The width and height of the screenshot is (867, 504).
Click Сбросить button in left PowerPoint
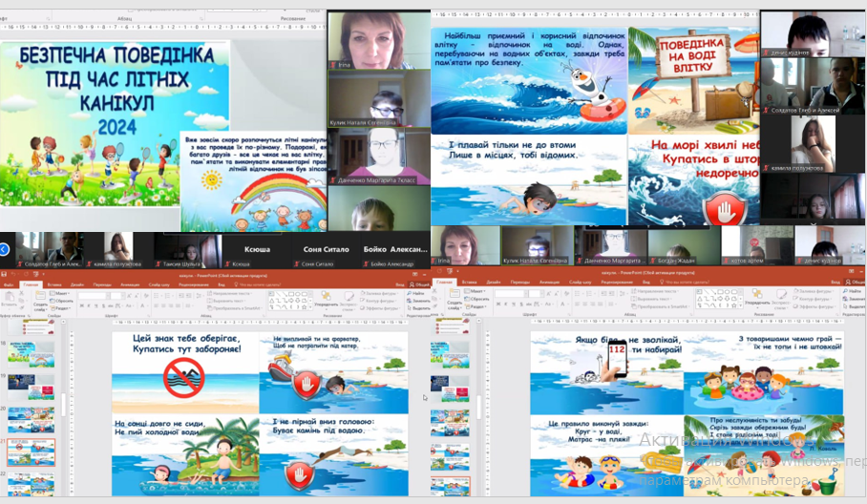61,302
